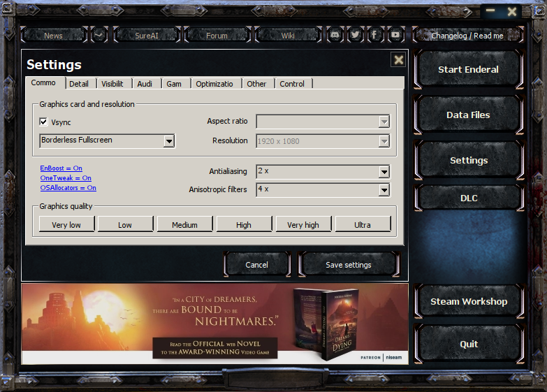Set graphics quality to Ultra
Screen dimensions: 547x392
(x=363, y=224)
